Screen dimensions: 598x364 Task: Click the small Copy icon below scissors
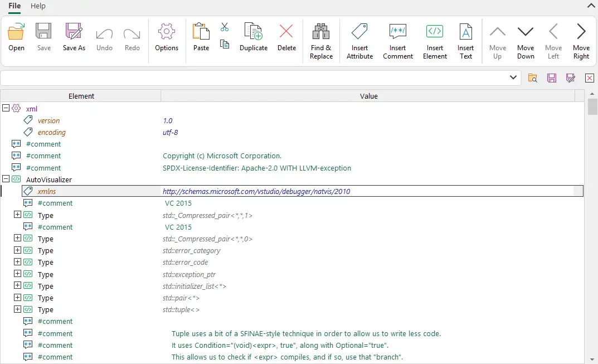[x=225, y=44]
